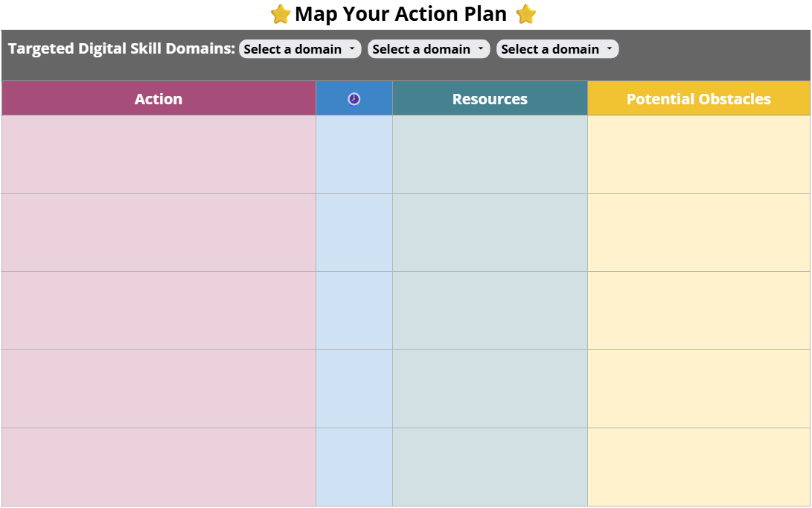
Task: Click the first row Potential Obstacles cell
Action: click(x=697, y=154)
